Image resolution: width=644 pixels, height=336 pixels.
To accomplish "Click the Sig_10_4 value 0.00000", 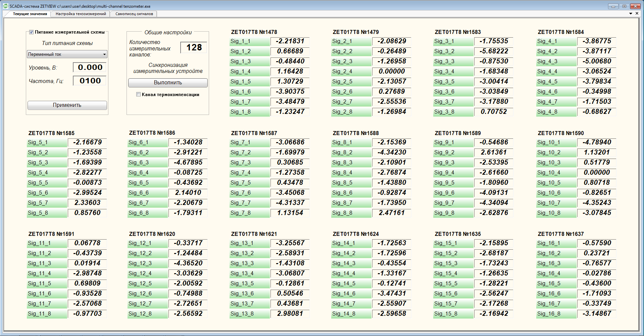I will (597, 173).
